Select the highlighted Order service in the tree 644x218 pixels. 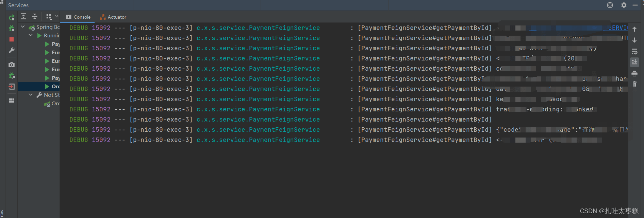55,87
